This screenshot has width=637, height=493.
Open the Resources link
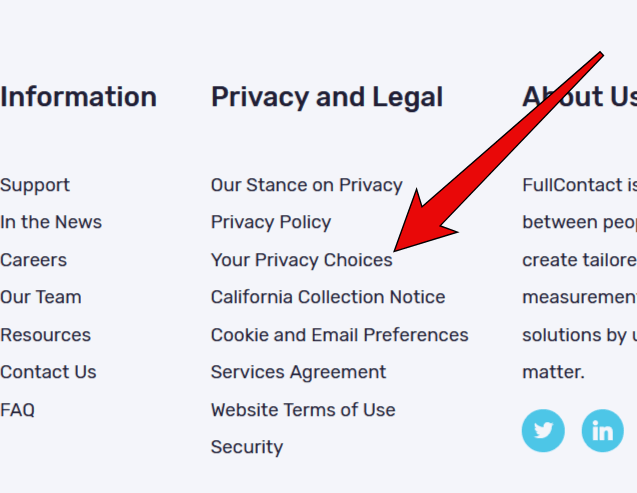click(x=46, y=335)
